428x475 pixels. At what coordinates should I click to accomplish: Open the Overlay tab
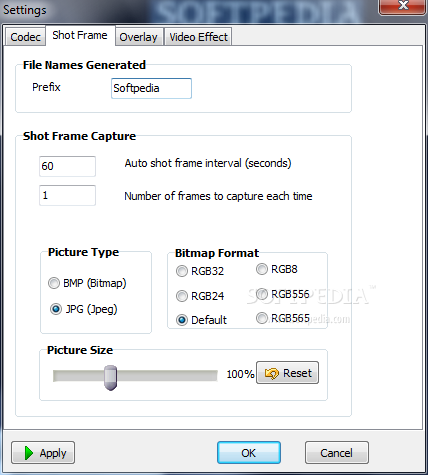coord(138,37)
